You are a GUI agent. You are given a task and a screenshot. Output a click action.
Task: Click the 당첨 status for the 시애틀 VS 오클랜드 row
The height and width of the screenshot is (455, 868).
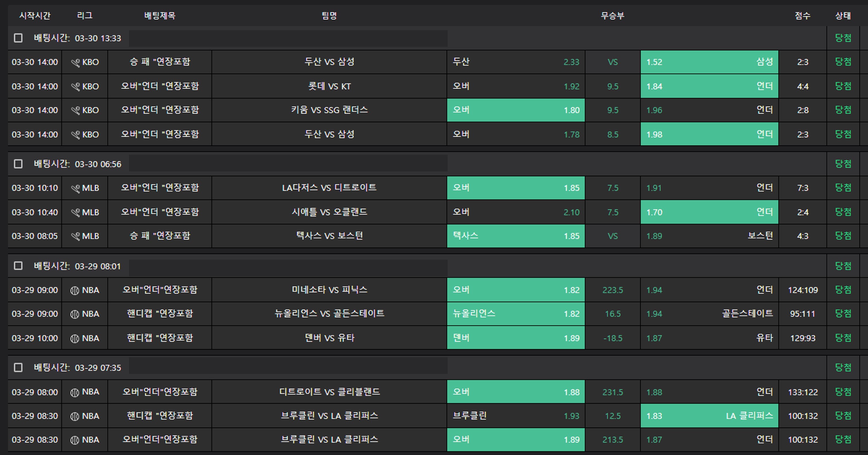843,212
